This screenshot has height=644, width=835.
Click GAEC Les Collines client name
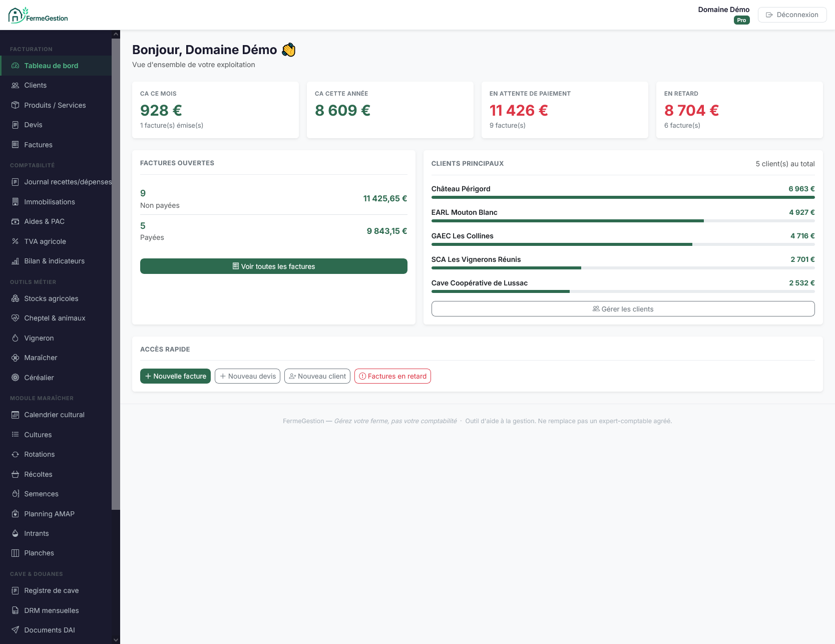click(x=463, y=236)
